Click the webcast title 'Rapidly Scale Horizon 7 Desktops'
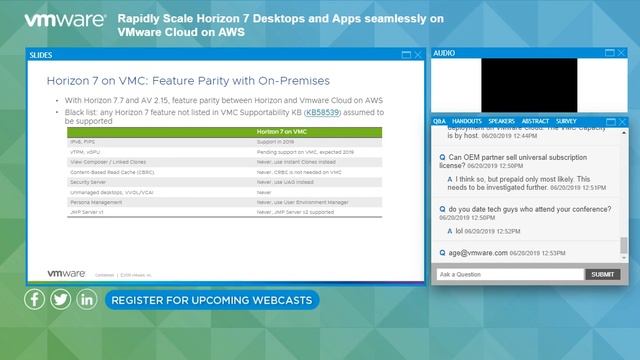640x360 pixels. point(280,25)
